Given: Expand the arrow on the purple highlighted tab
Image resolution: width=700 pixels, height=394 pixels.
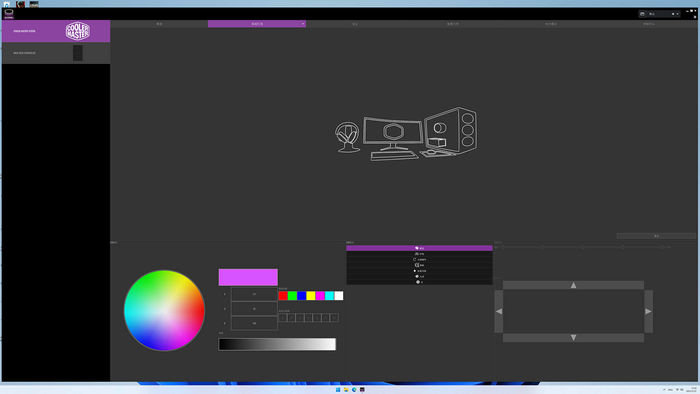Looking at the screenshot, I should (x=303, y=24).
